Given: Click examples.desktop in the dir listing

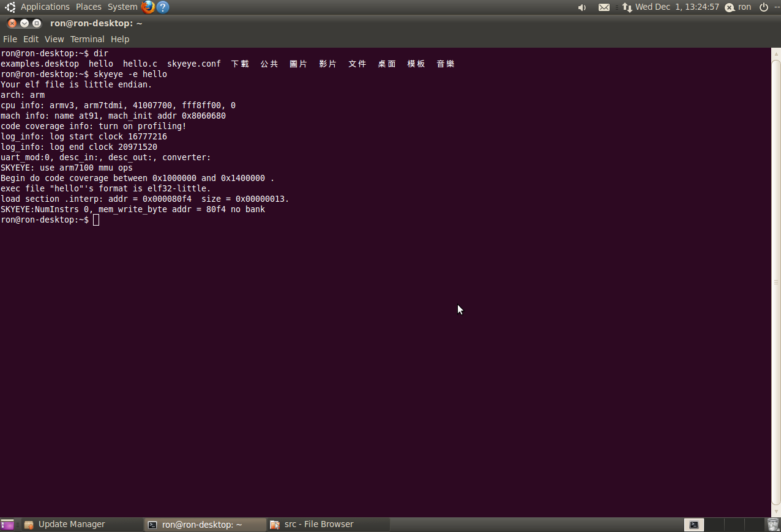Looking at the screenshot, I should (40, 64).
